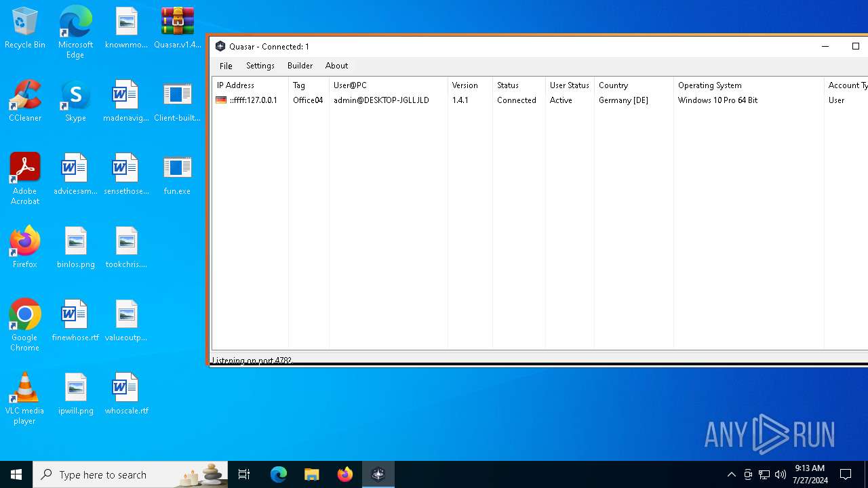Open CCleaner desktop shortcut
868x488 pixels.
click(25, 102)
